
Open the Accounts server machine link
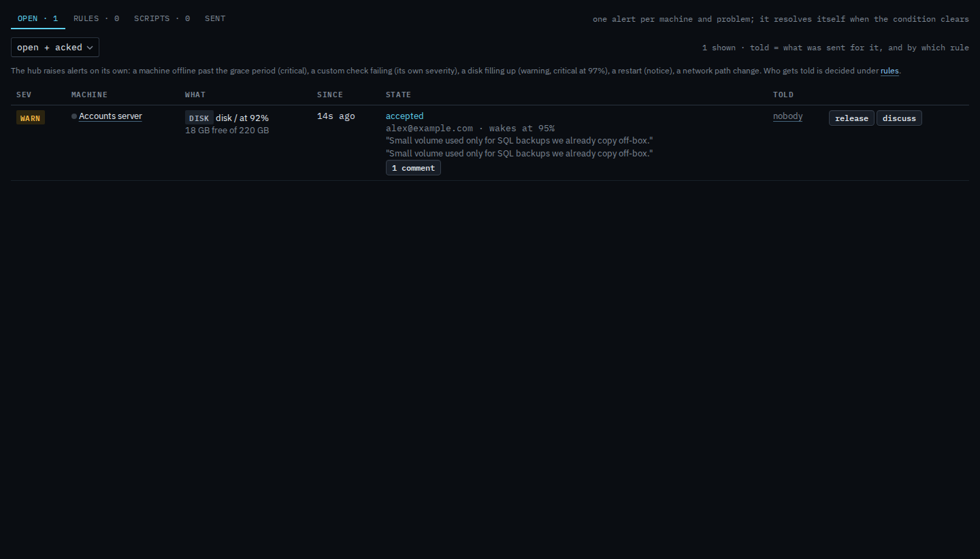click(x=110, y=116)
